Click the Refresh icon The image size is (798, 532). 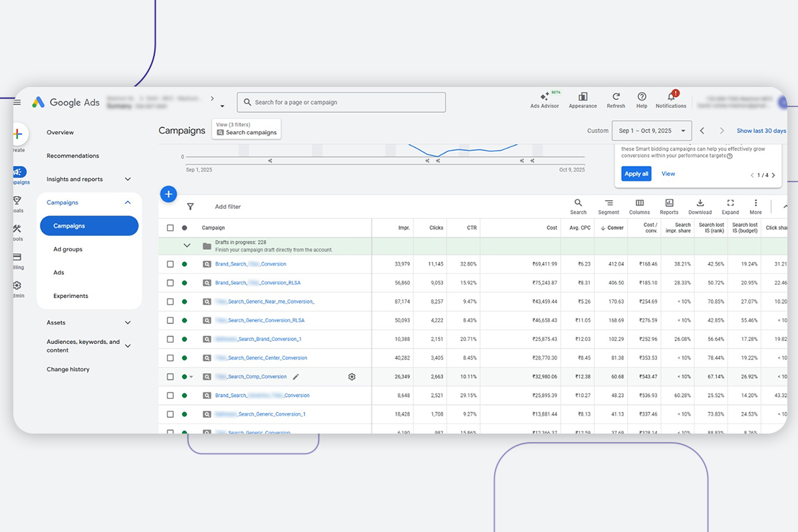616,100
